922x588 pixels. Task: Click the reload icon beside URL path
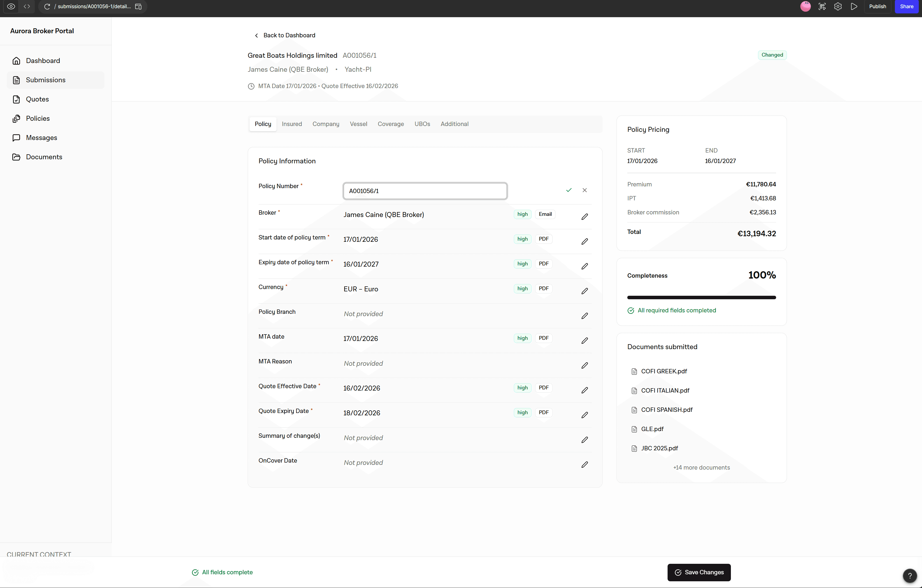pyautogui.click(x=47, y=6)
